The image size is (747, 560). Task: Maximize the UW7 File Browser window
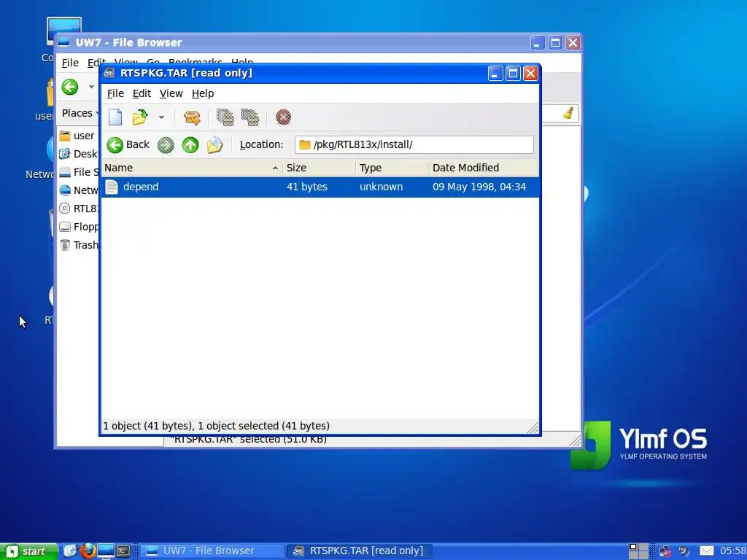click(555, 43)
